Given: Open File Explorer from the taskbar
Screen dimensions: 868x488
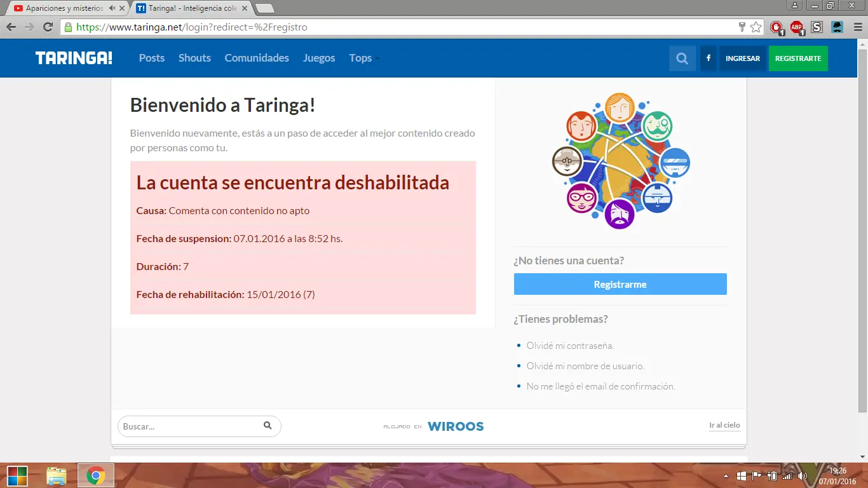Looking at the screenshot, I should click(x=57, y=476).
